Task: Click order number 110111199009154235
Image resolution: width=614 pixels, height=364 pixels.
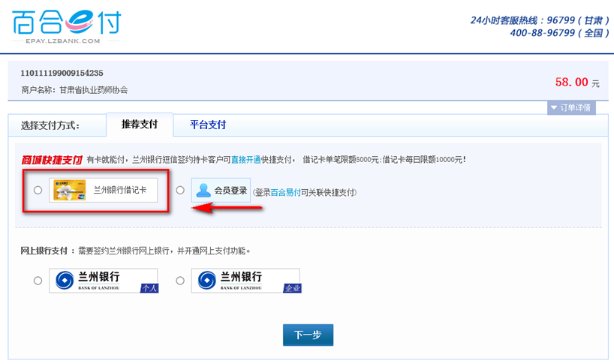Action: click(x=62, y=74)
